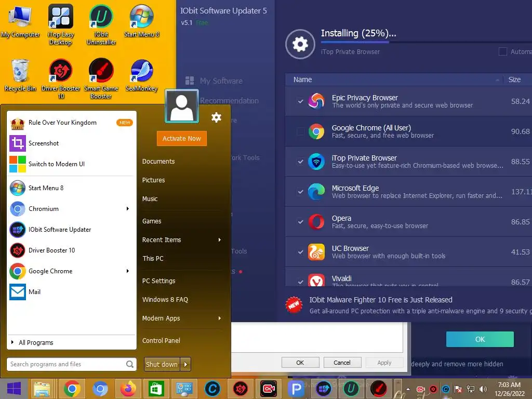Click the UC Browser icon
This screenshot has width=532, height=399.
[x=316, y=252]
